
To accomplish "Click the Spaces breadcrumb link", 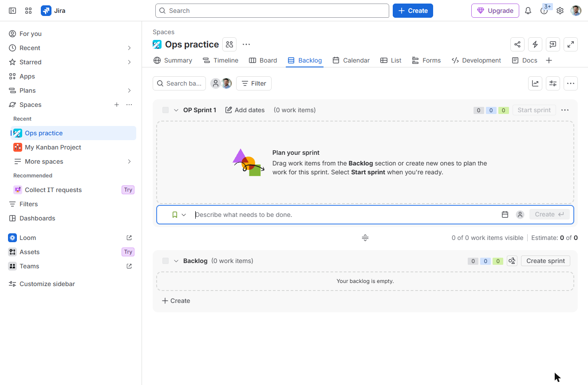I will click(163, 32).
